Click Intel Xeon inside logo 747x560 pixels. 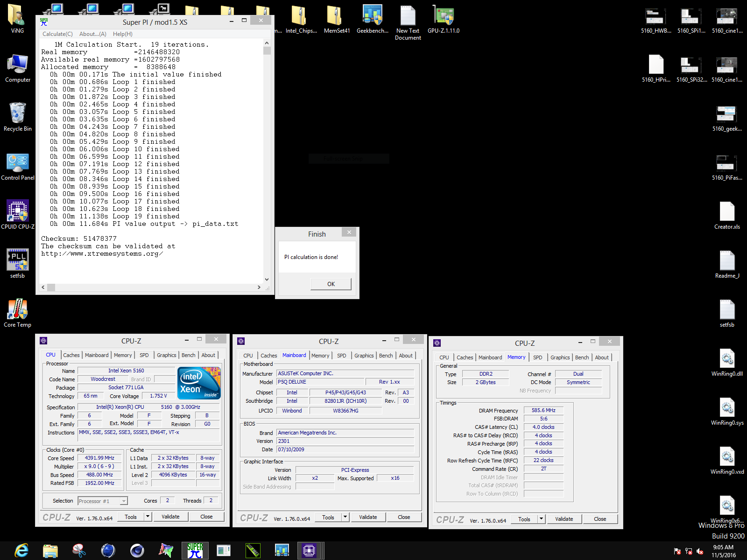[199, 383]
